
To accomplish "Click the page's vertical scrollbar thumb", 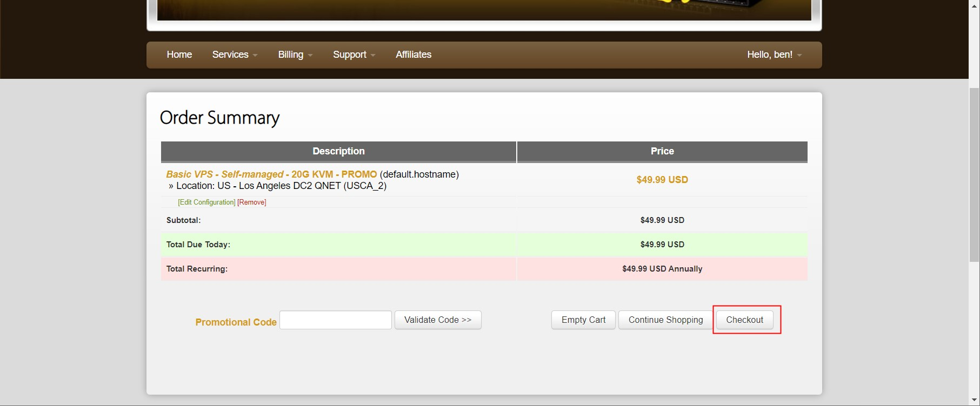I will (x=974, y=173).
